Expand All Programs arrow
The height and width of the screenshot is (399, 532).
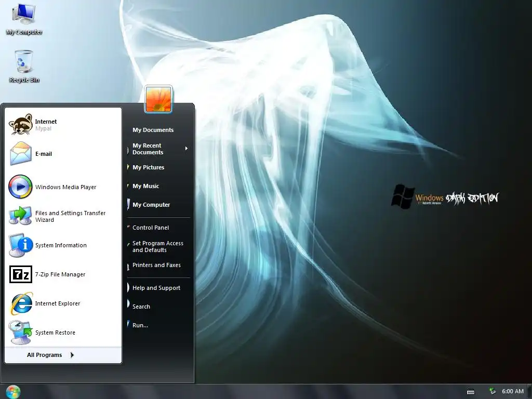72,355
